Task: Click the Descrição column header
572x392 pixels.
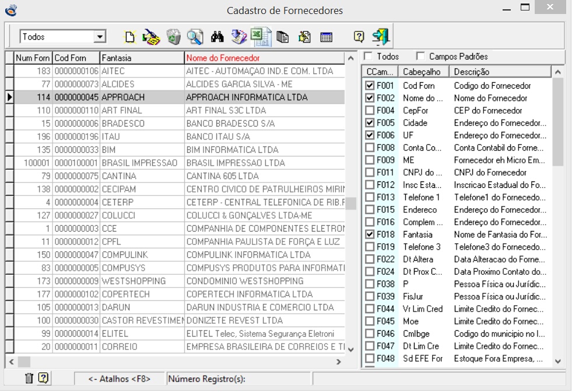Action: click(500, 72)
